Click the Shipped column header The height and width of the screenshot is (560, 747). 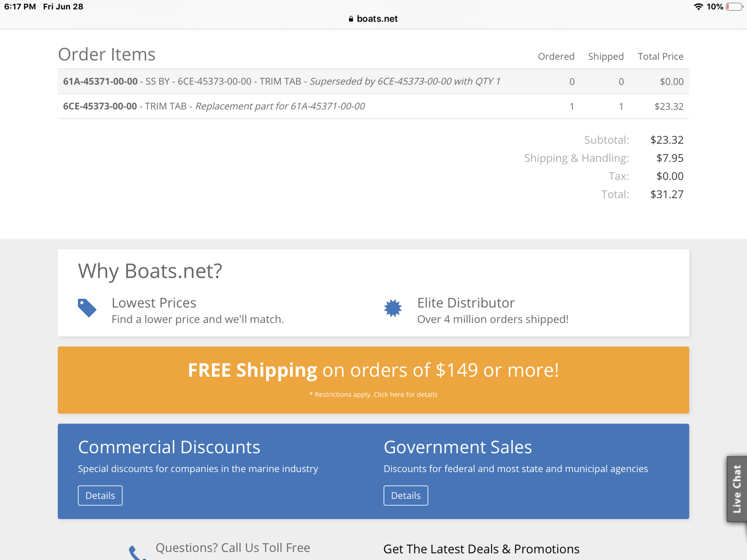coord(606,56)
